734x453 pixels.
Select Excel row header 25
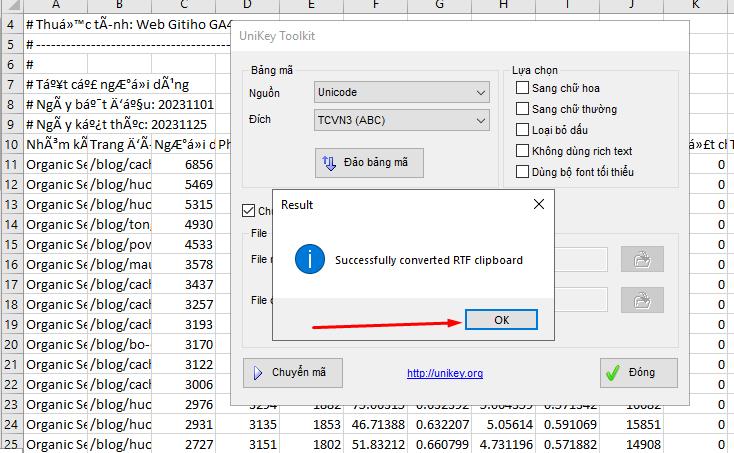pos(11,444)
